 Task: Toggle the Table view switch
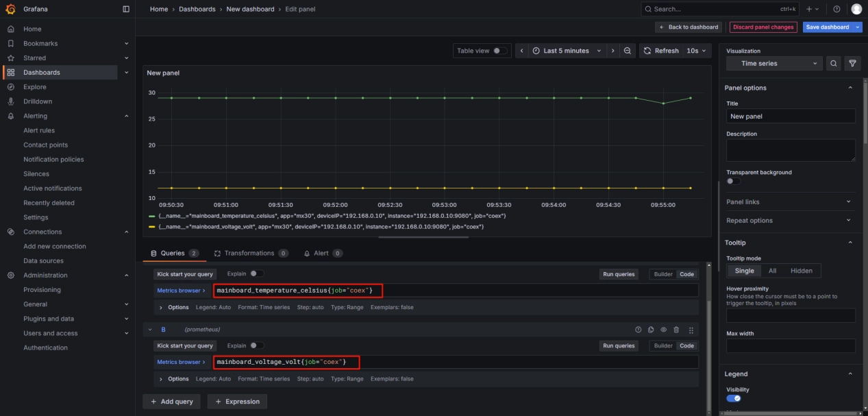501,51
